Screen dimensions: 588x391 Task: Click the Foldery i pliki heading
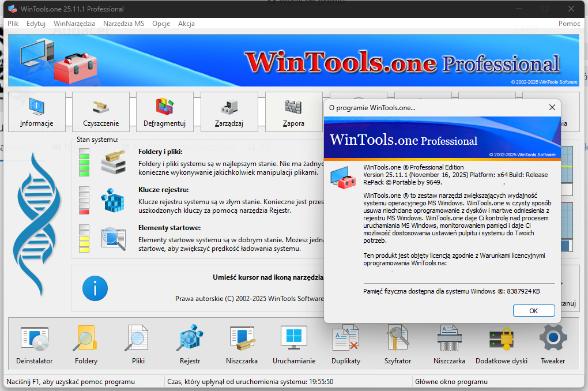pyautogui.click(x=160, y=152)
